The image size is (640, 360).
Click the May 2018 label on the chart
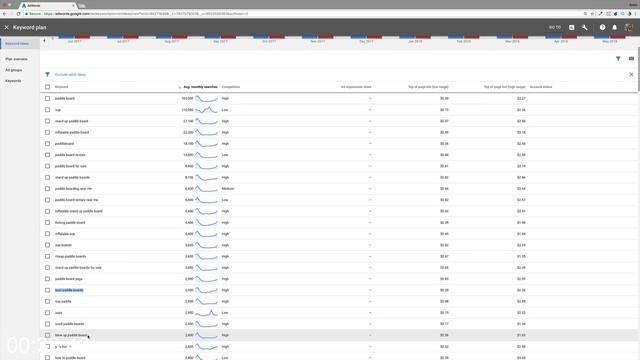click(609, 41)
